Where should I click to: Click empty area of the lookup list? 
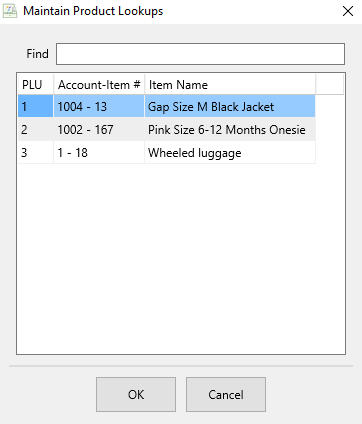click(181, 258)
